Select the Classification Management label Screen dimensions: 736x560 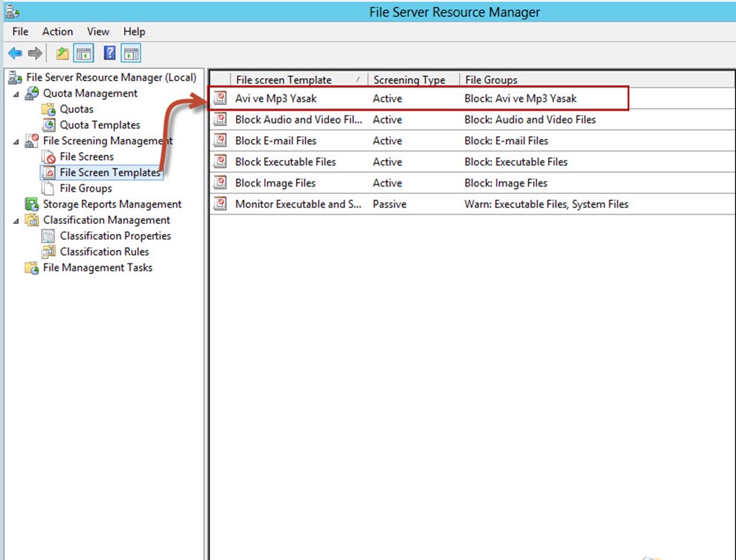[x=106, y=220]
